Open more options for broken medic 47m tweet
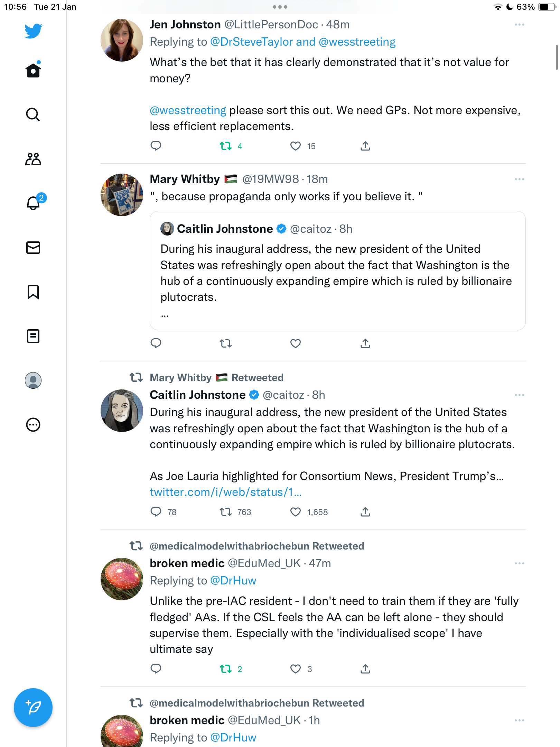Screen dimensions: 560x747 click(x=519, y=563)
